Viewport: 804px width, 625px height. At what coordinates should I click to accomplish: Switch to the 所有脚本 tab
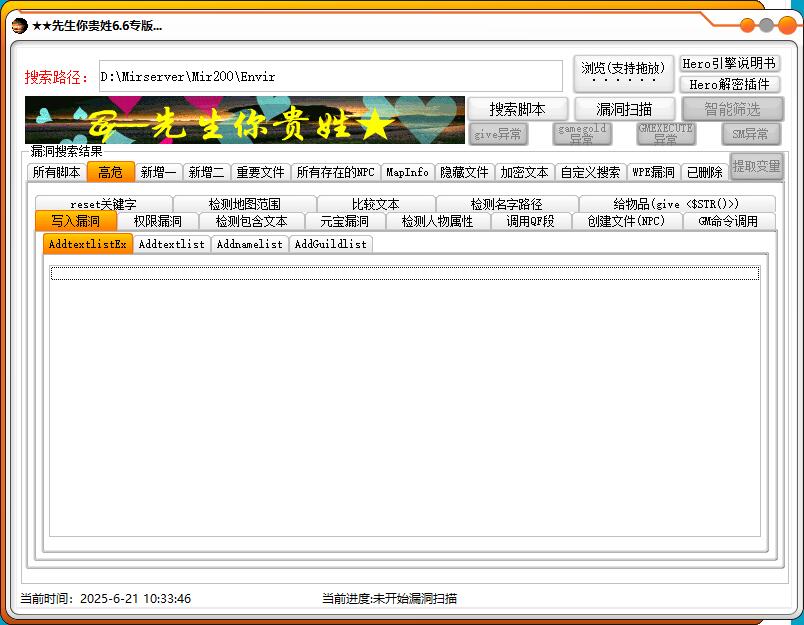(x=56, y=172)
